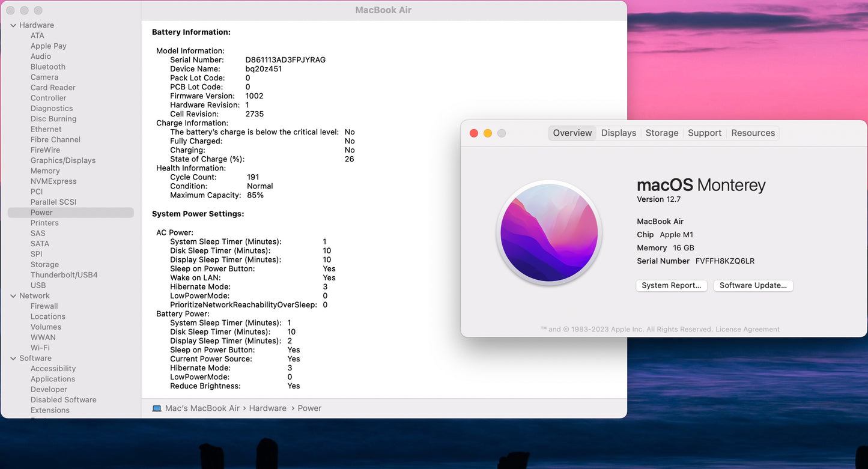Screen dimensions: 868x469
Task: Collapse the Software section in sidebar
Action: (13, 359)
